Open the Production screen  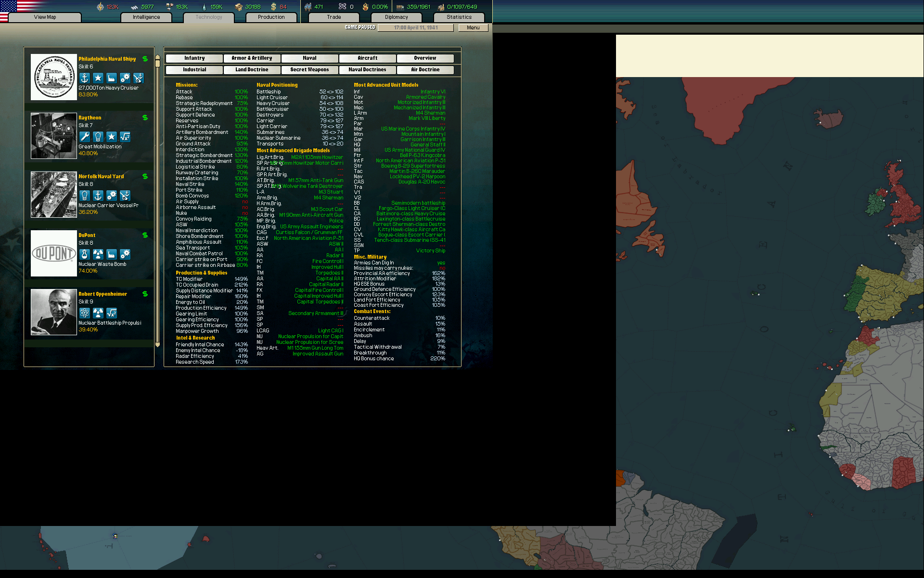[271, 17]
